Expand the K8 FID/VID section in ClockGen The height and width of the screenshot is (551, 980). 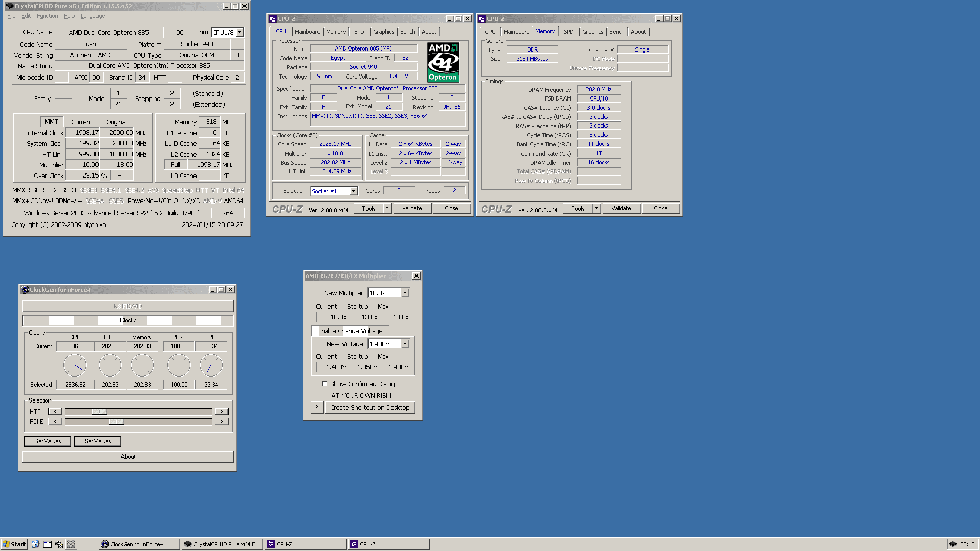pos(128,306)
